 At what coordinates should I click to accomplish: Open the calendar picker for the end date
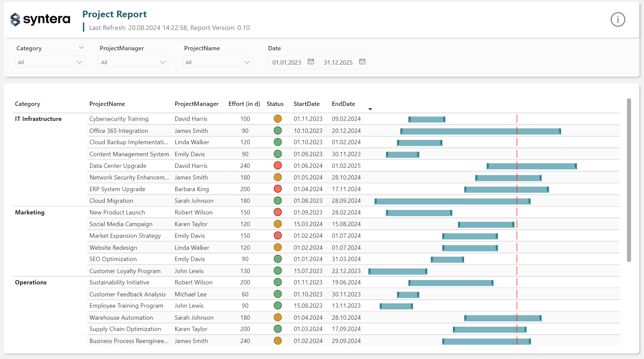(x=362, y=62)
